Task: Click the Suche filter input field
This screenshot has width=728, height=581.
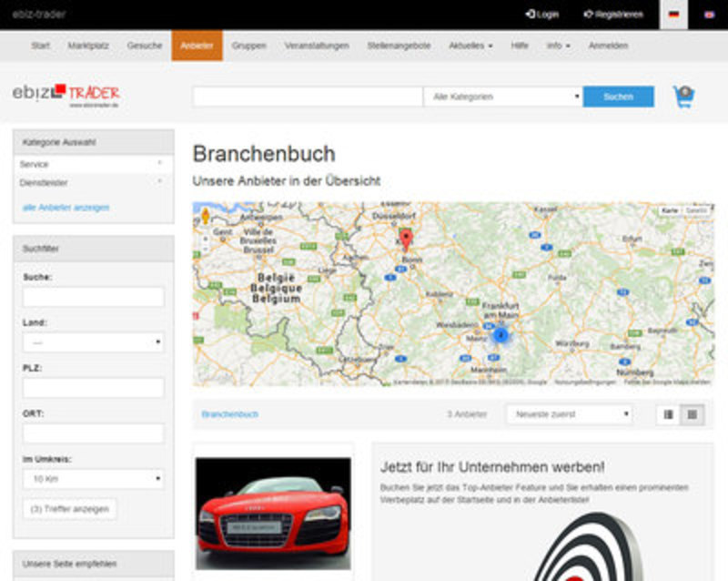Action: click(x=94, y=297)
